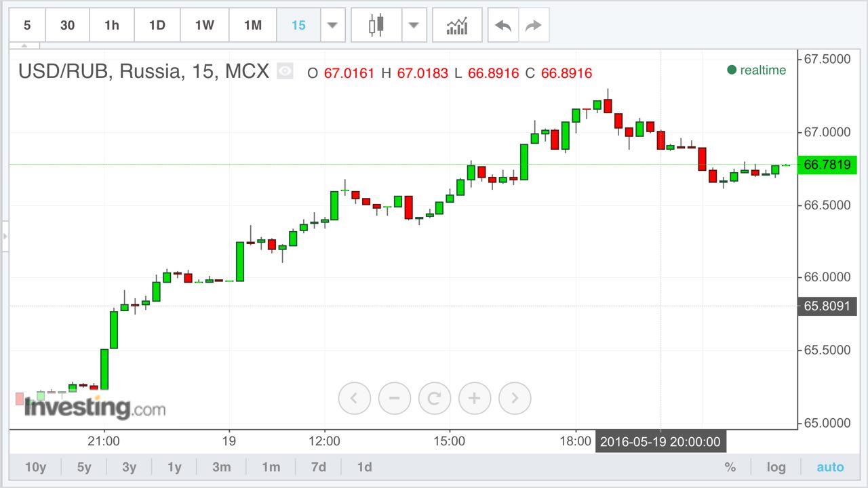Collapse the top panel with the arrow
This screenshot has width=868, height=488.
pos(26,47)
